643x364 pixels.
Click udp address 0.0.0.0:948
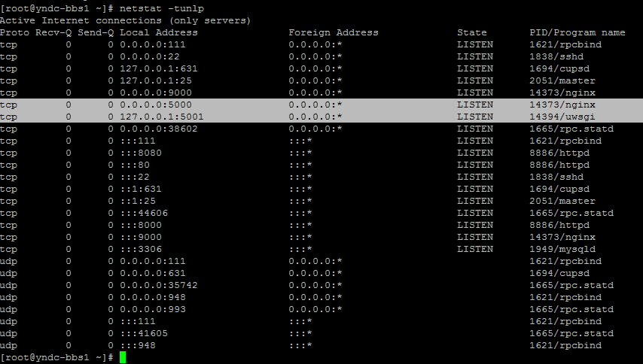153,297
